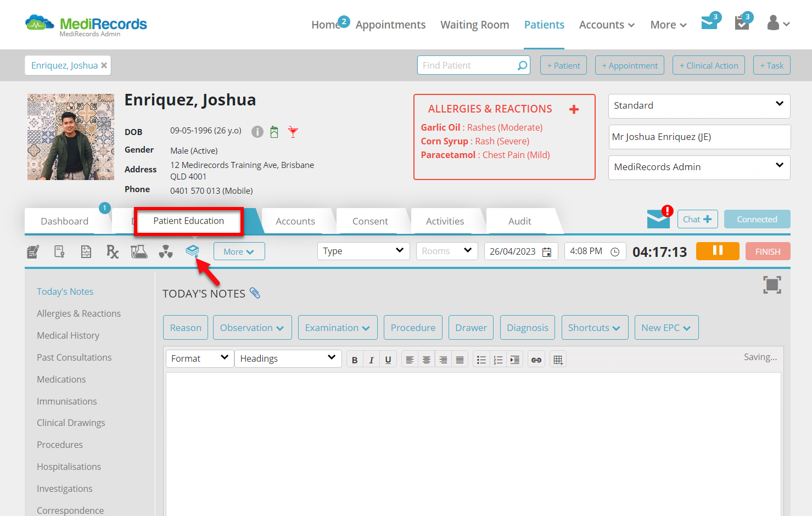The height and width of the screenshot is (516, 812).
Task: Click the Patient Education books icon
Action: coord(192,251)
